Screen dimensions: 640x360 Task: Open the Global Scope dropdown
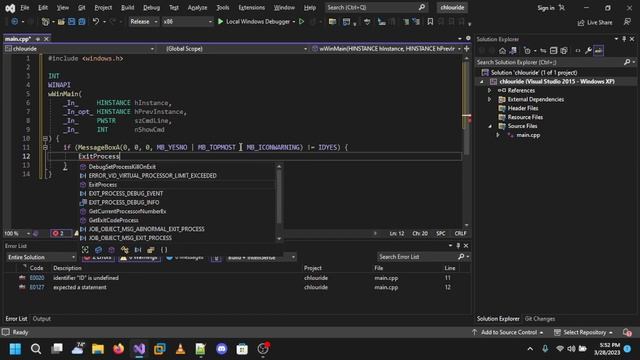236,49
